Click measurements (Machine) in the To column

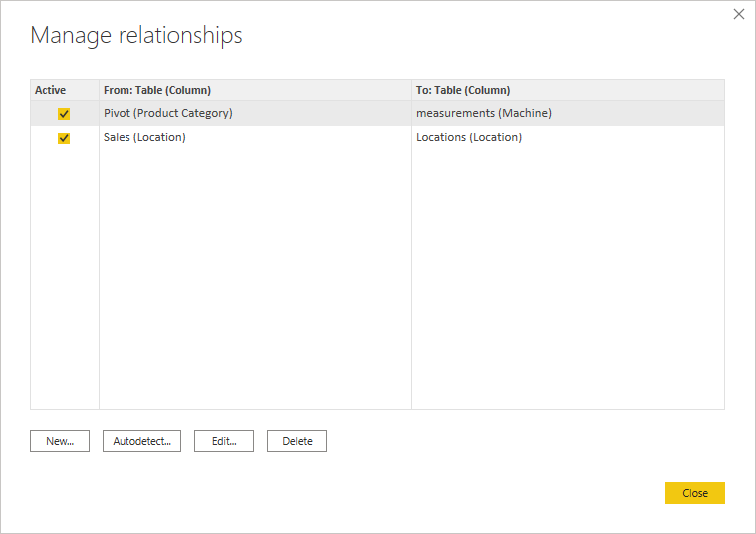484,113
